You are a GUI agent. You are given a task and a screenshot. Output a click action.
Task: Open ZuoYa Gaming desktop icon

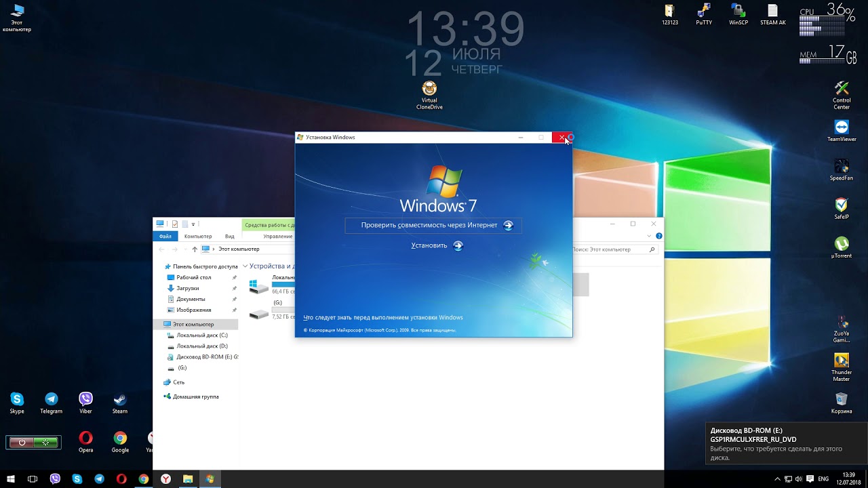[x=842, y=329]
